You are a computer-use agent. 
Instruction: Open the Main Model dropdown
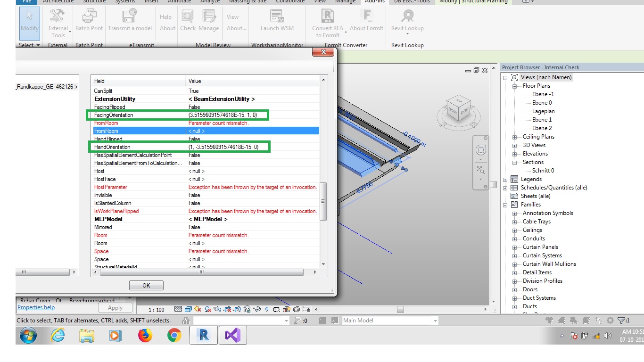(435, 320)
